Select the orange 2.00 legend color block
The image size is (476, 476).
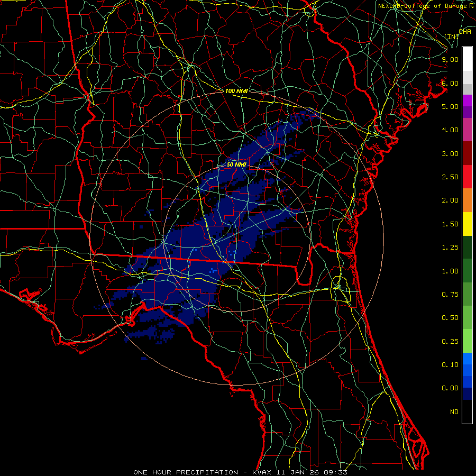point(467,200)
